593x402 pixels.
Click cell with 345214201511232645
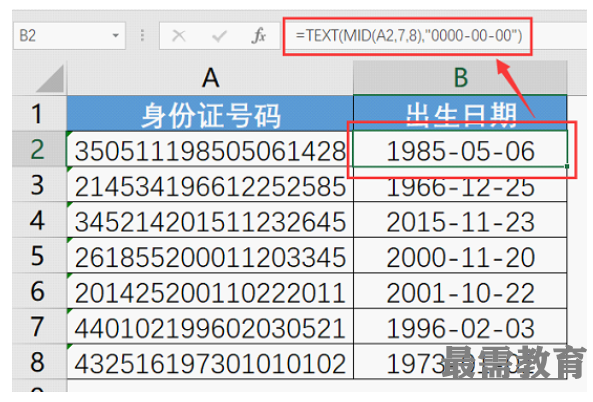click(x=210, y=220)
